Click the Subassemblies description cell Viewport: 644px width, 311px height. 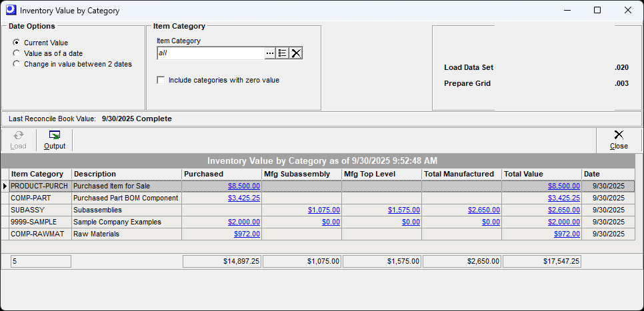click(127, 210)
